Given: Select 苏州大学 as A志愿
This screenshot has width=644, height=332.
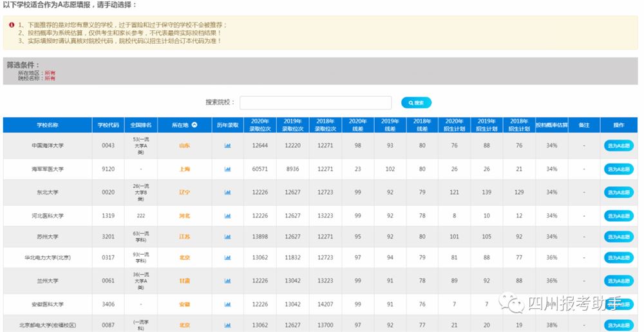Looking at the screenshot, I should [x=618, y=237].
